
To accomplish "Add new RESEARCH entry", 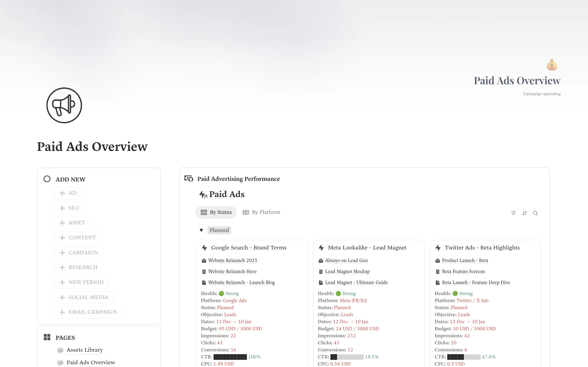I will click(x=79, y=267).
